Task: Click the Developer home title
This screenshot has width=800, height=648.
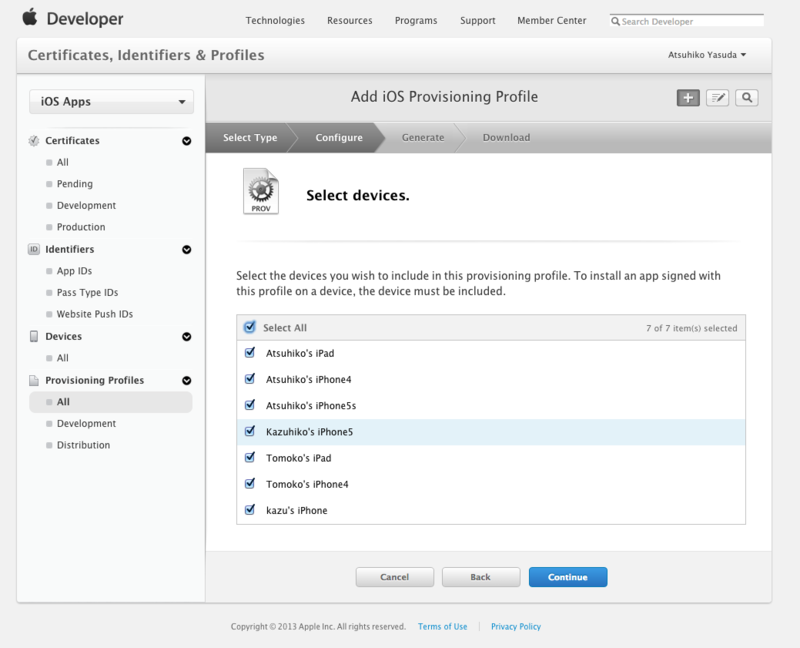Action: [85, 19]
